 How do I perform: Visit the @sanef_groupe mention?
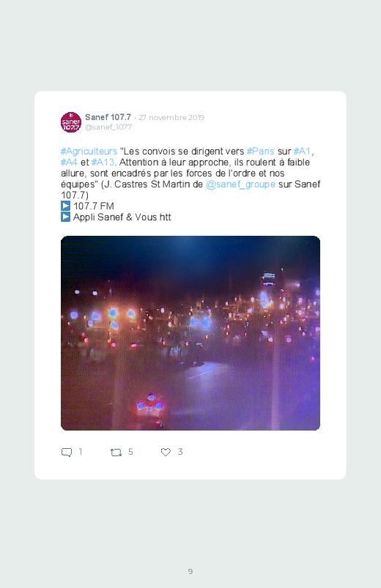240,184
